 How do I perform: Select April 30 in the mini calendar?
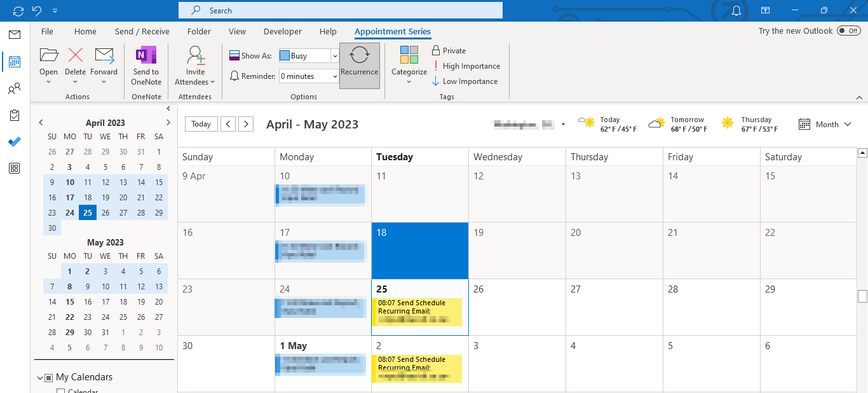[x=51, y=228]
